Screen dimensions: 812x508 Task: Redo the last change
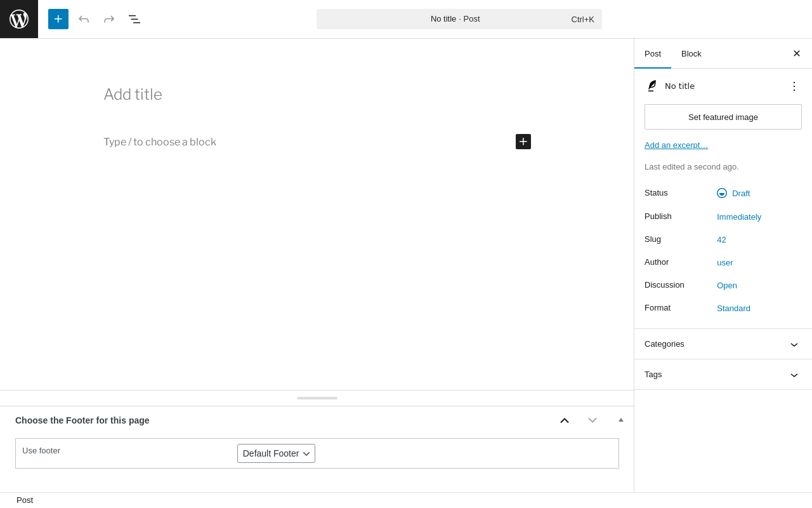pos(109,19)
